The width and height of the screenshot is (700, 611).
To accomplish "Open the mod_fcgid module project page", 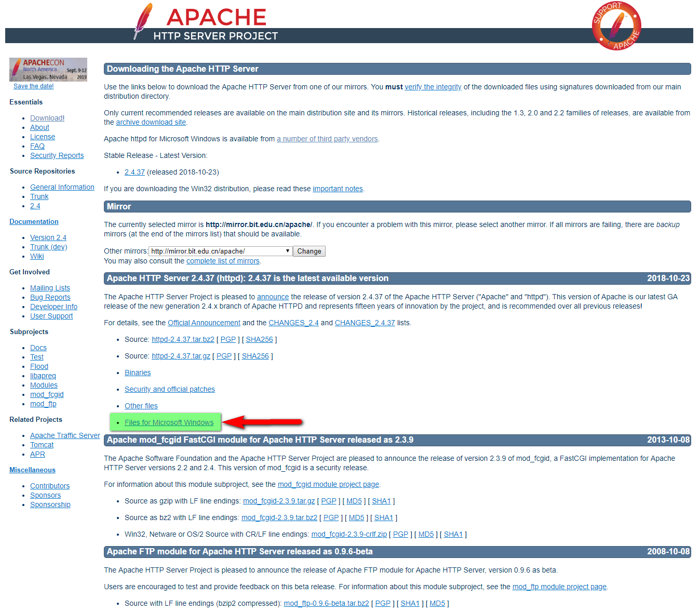I will [x=328, y=484].
